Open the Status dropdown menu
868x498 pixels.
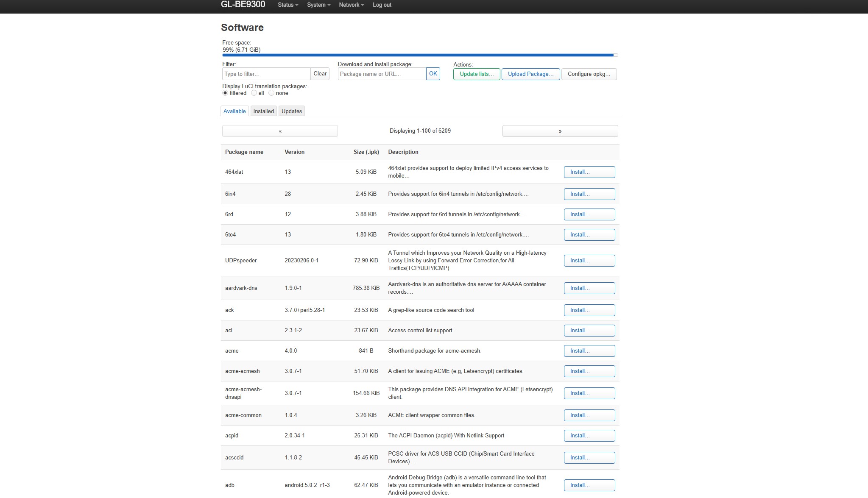pos(287,5)
